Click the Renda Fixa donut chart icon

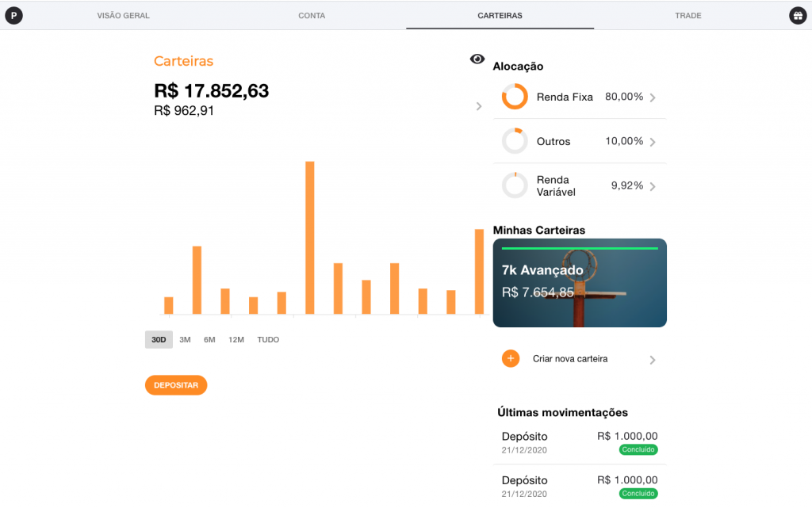coord(515,97)
